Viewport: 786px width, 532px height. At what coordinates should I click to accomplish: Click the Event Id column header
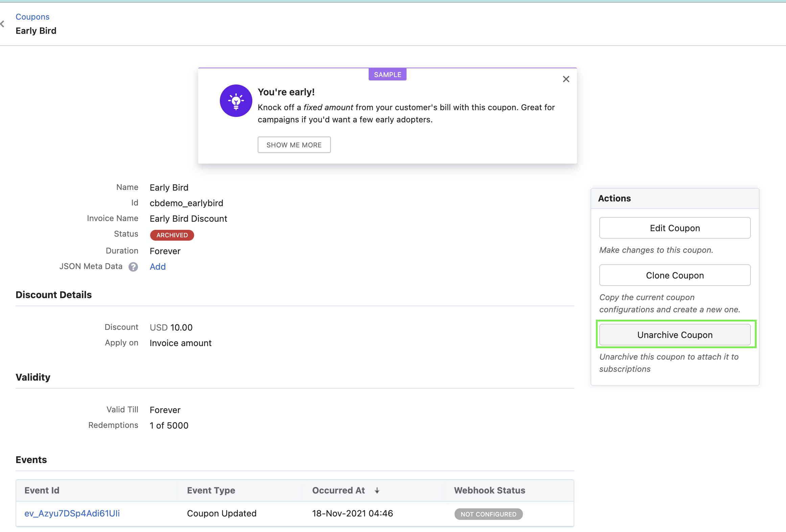click(42, 490)
